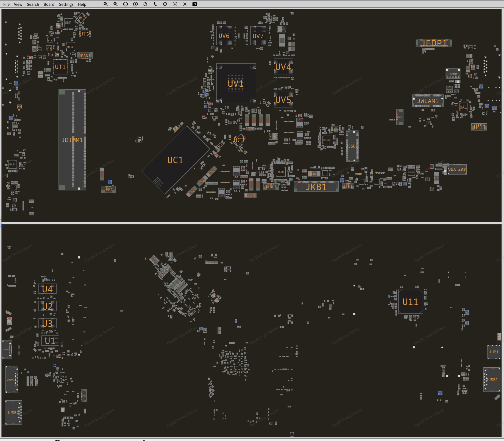The width and height of the screenshot is (504, 441).
Task: Select the JWLAN1 connector
Action: (x=428, y=101)
